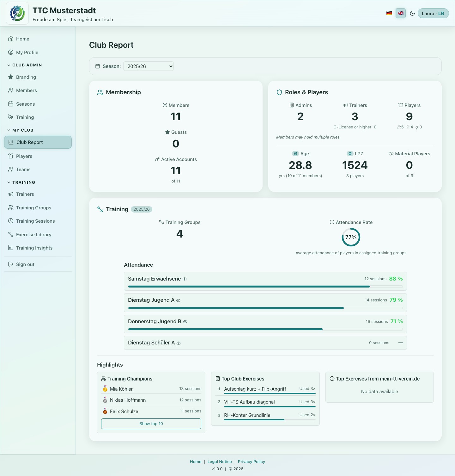The width and height of the screenshot is (455, 476).
Task: Toggle the eye icon for Dienstag Schüler A
Action: click(x=179, y=343)
